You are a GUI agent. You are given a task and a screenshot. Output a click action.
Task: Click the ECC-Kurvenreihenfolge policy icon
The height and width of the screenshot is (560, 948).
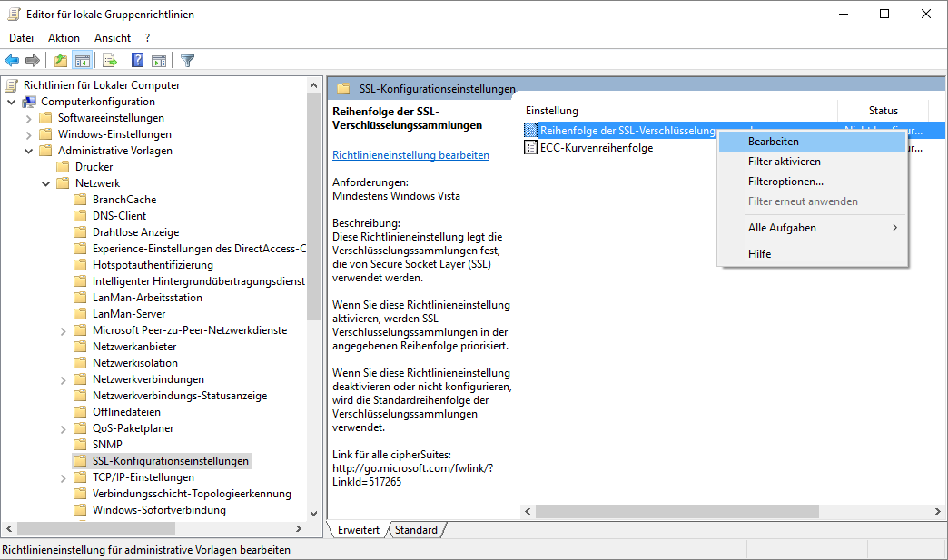click(531, 148)
